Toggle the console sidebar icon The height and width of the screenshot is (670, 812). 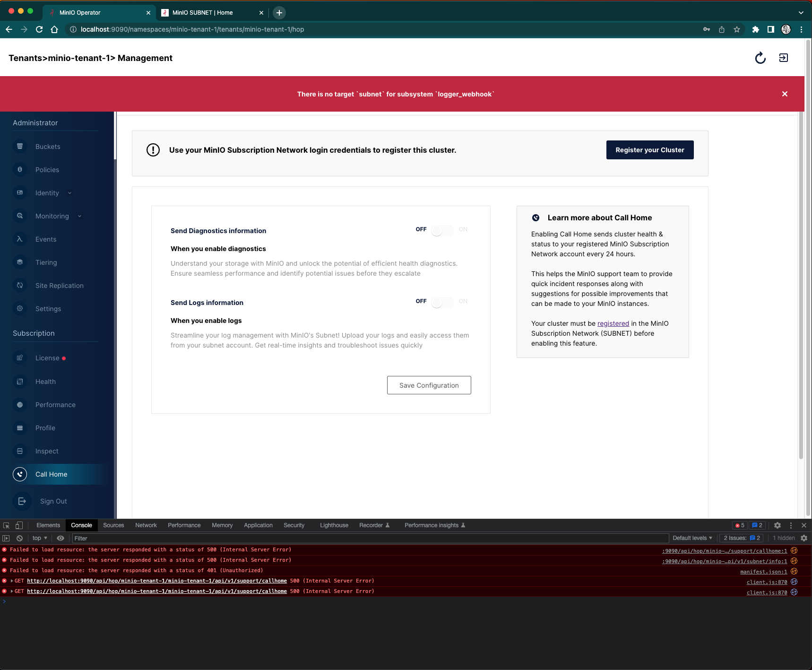tap(6, 538)
